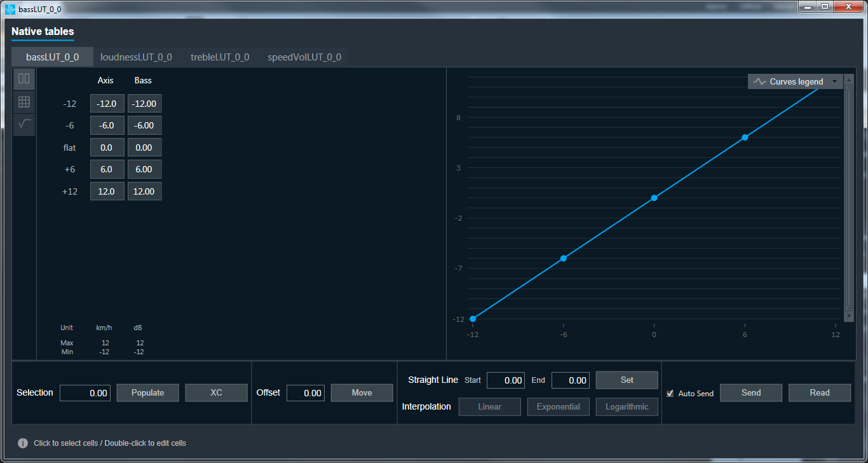Open the square-root function view icon

[24, 125]
